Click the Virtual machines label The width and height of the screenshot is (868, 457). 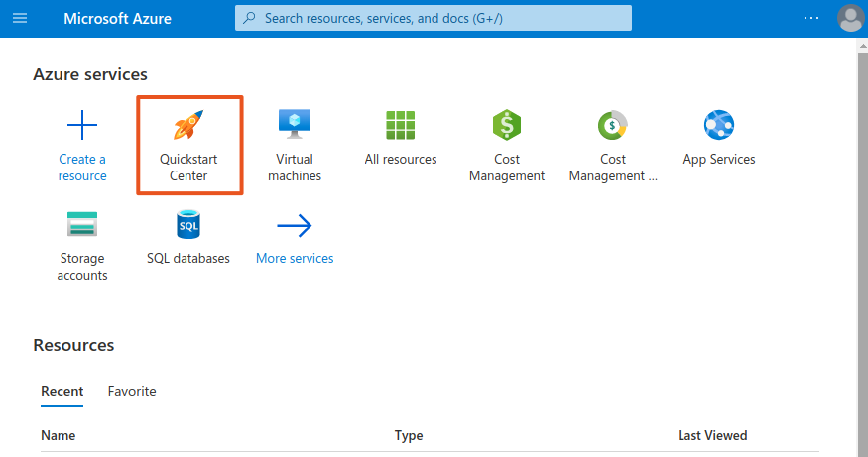point(295,168)
